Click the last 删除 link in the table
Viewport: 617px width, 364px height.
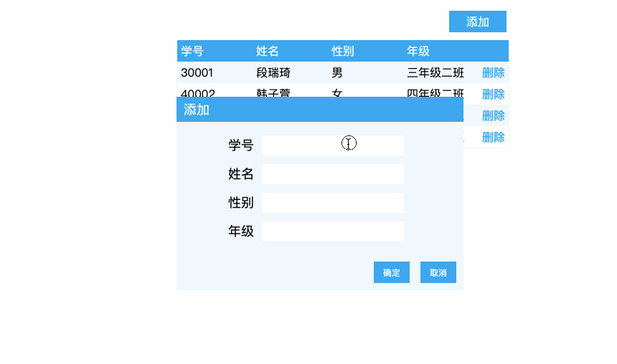493,137
